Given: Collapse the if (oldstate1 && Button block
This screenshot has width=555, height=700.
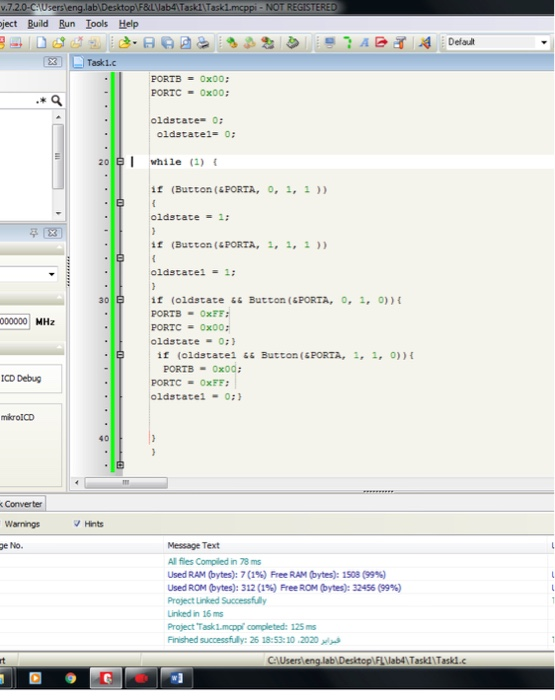Looking at the screenshot, I should (x=120, y=355).
